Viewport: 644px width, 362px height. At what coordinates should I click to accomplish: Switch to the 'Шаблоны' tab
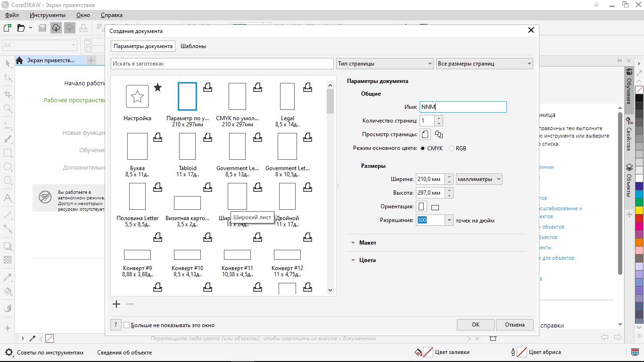pos(193,46)
